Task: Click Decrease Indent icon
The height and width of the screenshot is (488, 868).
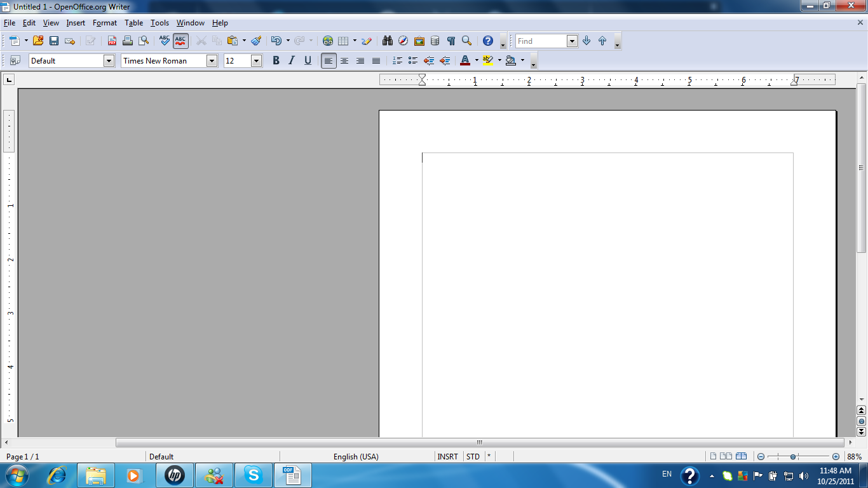Action: tap(429, 60)
